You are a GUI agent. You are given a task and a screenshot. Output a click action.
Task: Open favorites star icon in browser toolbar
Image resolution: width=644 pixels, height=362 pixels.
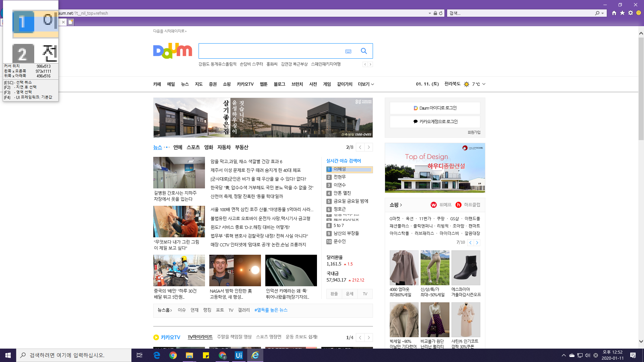tap(622, 13)
